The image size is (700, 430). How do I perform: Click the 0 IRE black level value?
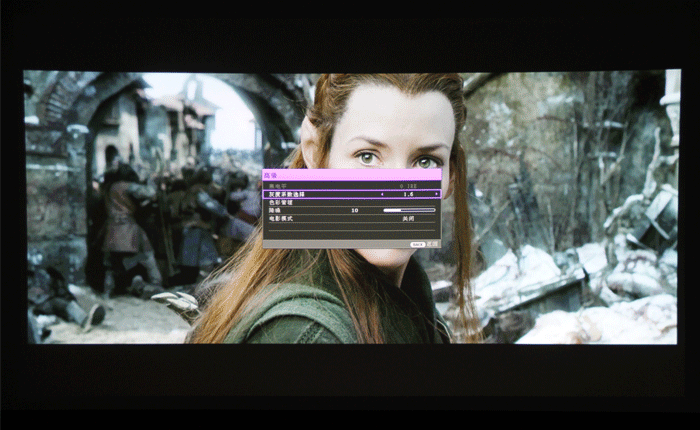[408, 185]
